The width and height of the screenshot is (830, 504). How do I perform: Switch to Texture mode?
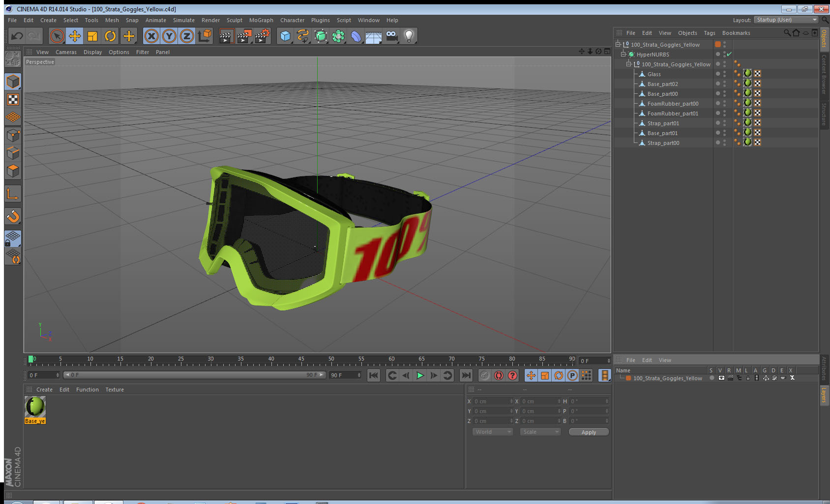tap(13, 100)
